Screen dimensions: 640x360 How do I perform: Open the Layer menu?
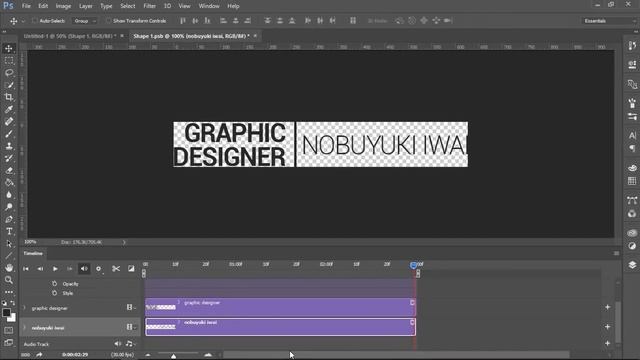[86, 6]
